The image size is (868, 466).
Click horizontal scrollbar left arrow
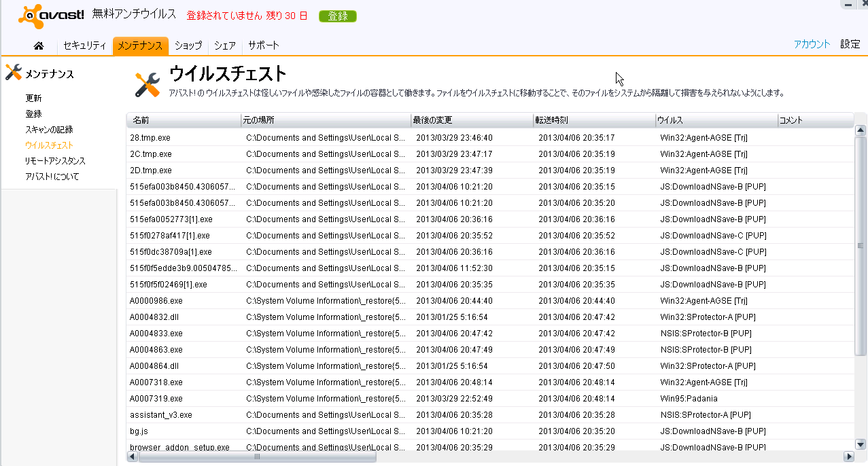(133, 456)
